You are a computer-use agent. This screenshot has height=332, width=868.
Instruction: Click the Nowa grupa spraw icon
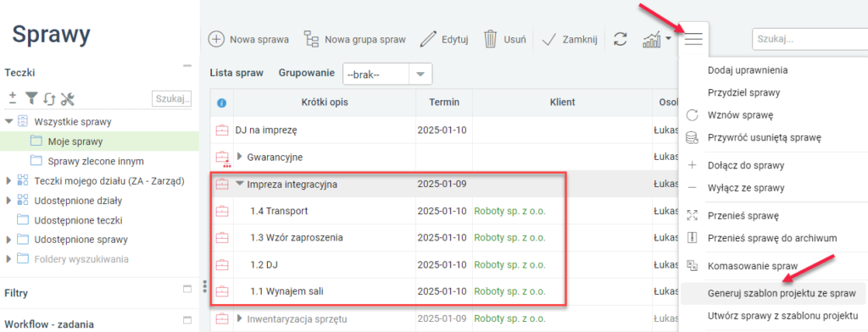point(312,39)
